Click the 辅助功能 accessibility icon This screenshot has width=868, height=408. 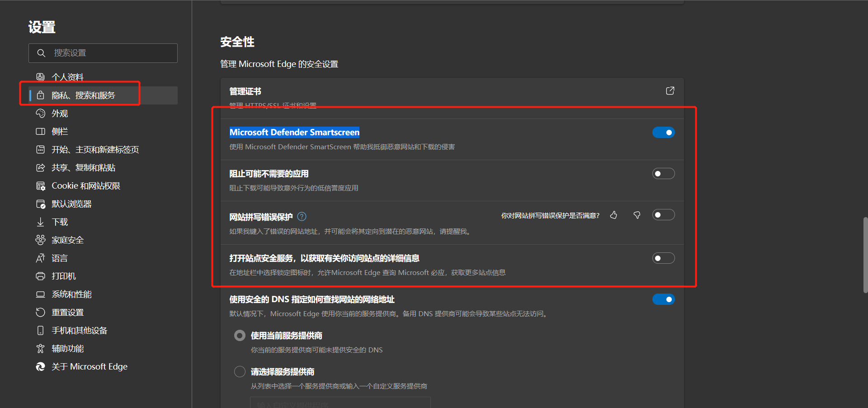click(40, 348)
